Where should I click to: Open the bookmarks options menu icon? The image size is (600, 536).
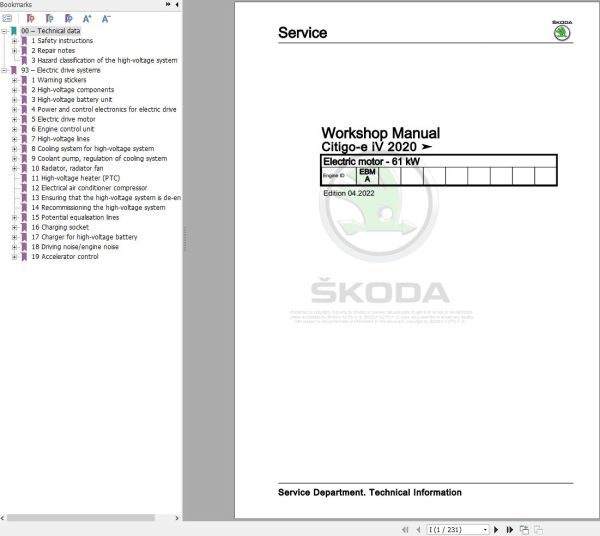[x=7, y=18]
